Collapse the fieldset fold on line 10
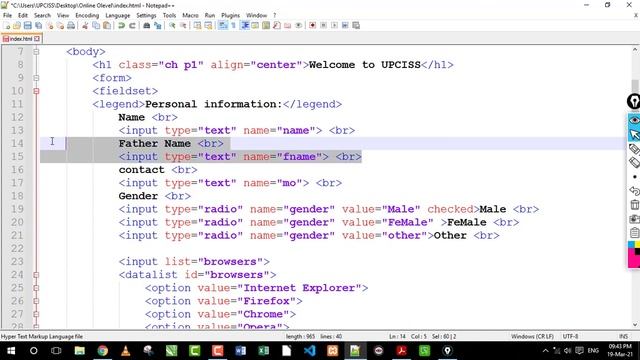This screenshot has height=360, width=640. click(36, 91)
